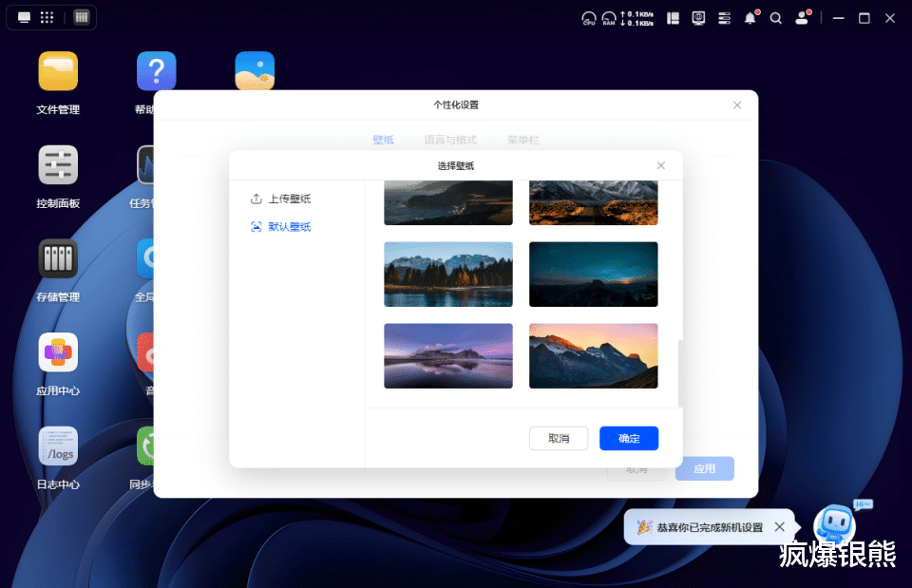The height and width of the screenshot is (588, 912).
Task: Open the photo gallery desktop icon
Action: coord(255,71)
